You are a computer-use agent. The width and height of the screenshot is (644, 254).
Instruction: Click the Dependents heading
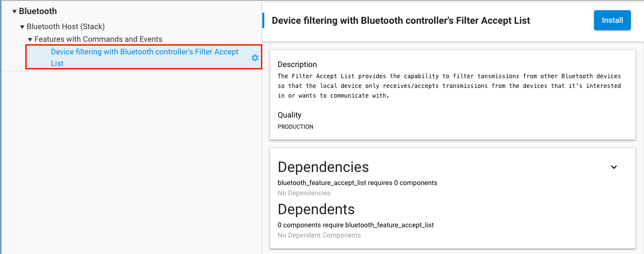point(316,209)
